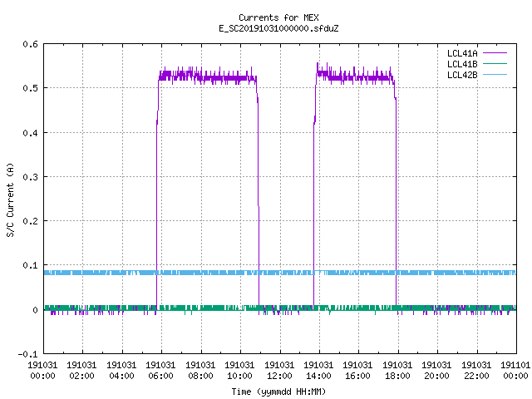This screenshot has width=532, height=399.
Task: Click the 0.5 y-axis tick label
Action: point(30,88)
